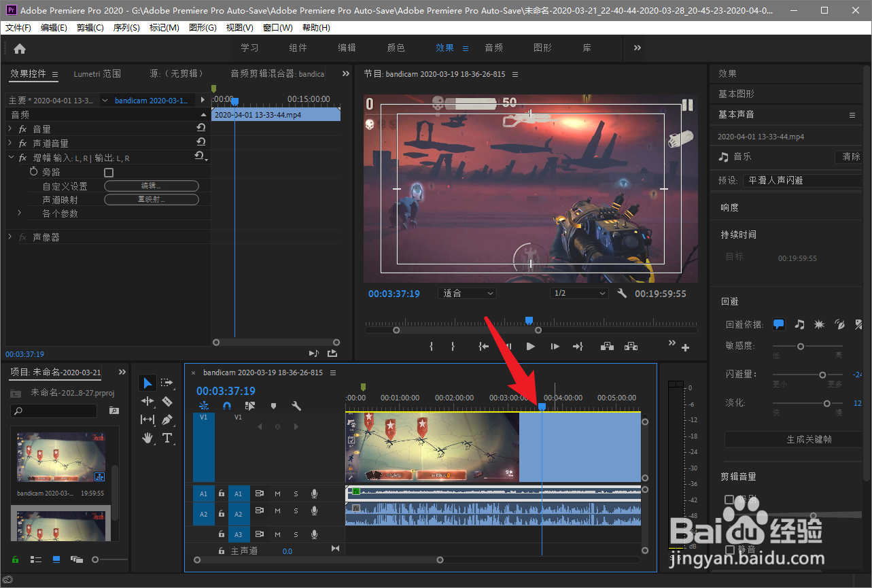Click the 编辑... custom setup button
Image resolution: width=872 pixels, height=588 pixels.
coord(151,186)
